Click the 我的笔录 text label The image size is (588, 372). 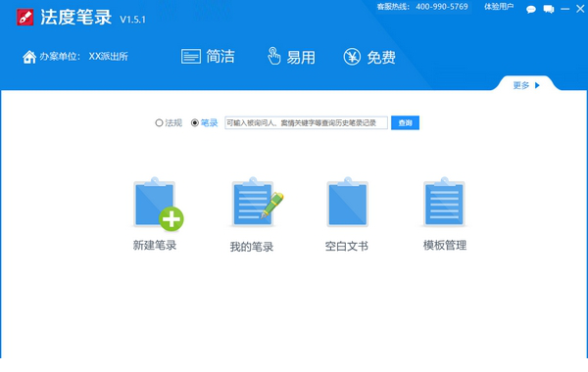point(252,247)
